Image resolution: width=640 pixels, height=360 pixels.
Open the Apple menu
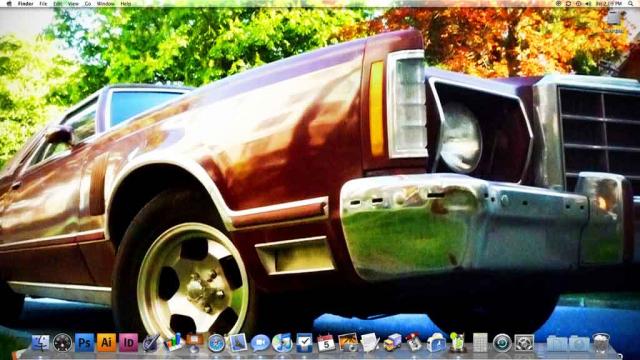click(x=9, y=3)
